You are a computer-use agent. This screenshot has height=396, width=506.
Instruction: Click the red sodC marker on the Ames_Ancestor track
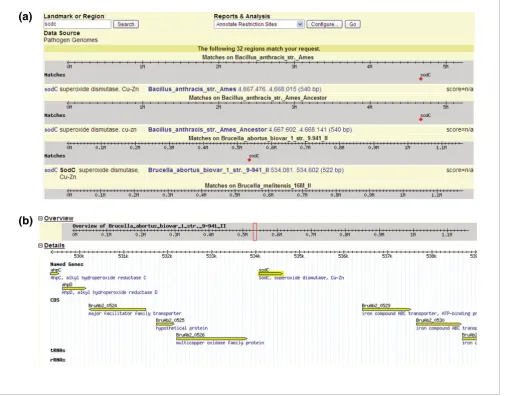(x=421, y=119)
